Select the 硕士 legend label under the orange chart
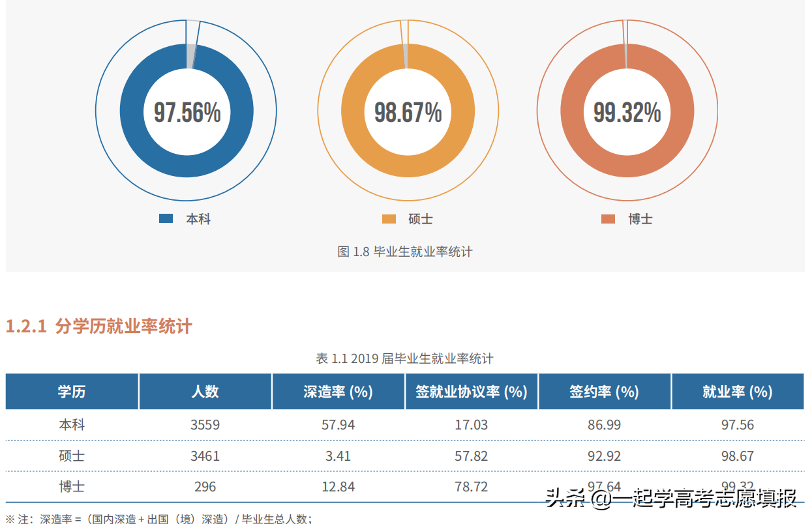This screenshot has height=524, width=812. pos(421,219)
